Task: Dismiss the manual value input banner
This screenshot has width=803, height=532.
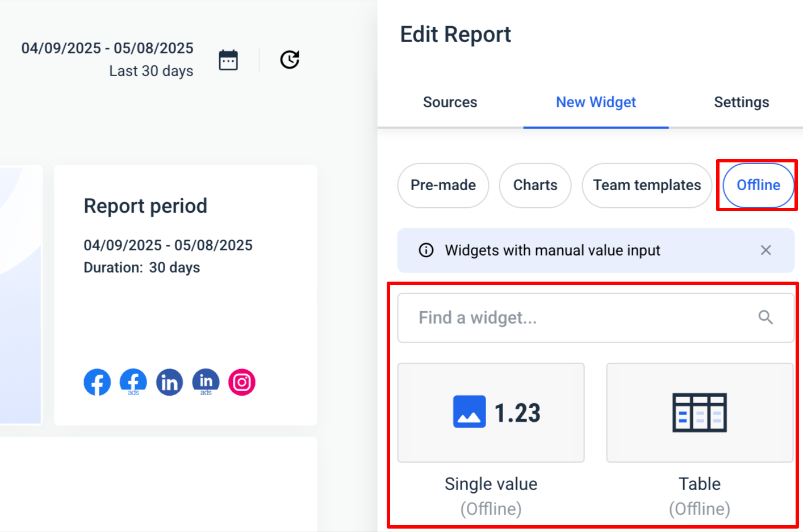Action: [766, 250]
